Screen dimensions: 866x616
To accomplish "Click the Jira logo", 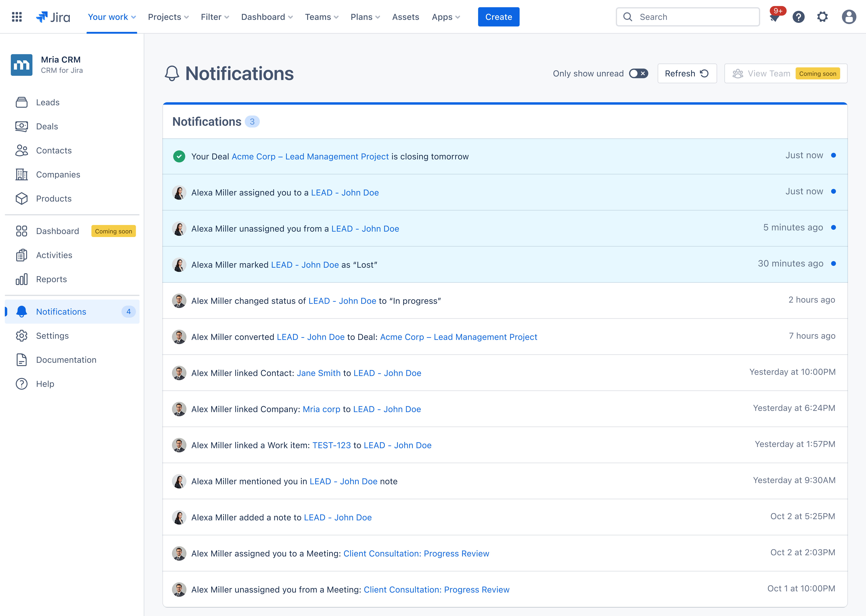I will 53,17.
